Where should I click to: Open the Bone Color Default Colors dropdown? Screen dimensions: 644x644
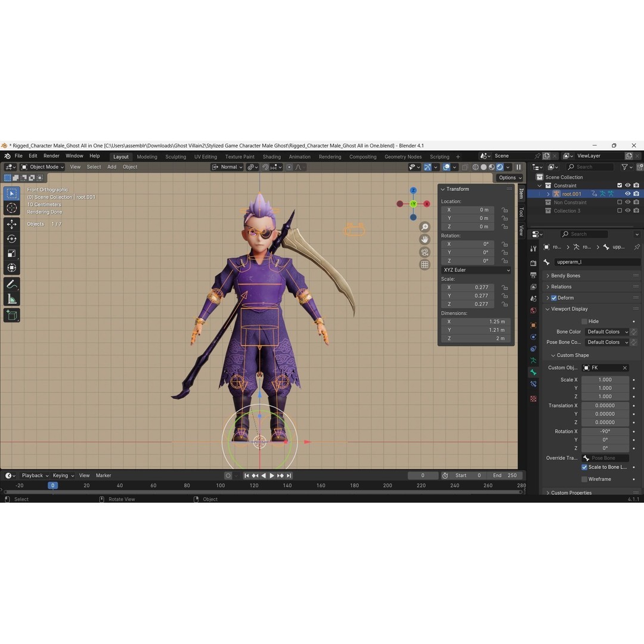coord(607,332)
